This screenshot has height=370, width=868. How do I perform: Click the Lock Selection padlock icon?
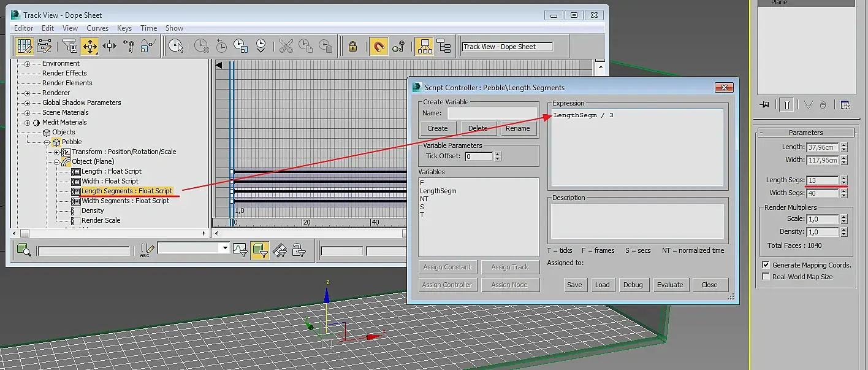(352, 46)
